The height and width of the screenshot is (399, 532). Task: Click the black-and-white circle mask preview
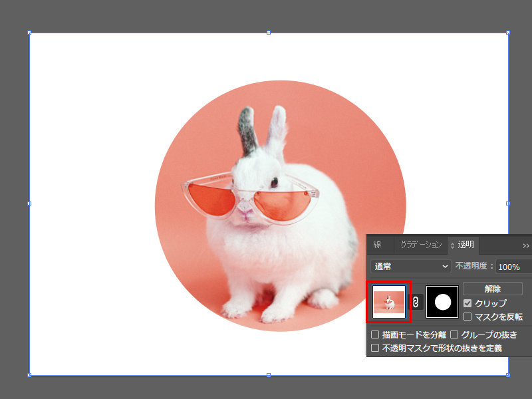[x=442, y=301]
